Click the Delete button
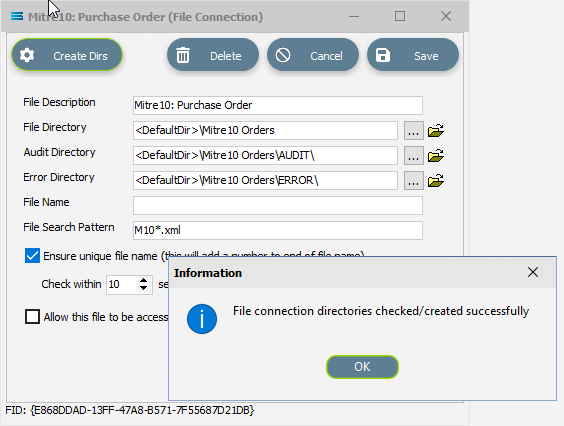This screenshot has width=564, height=426. point(213,55)
